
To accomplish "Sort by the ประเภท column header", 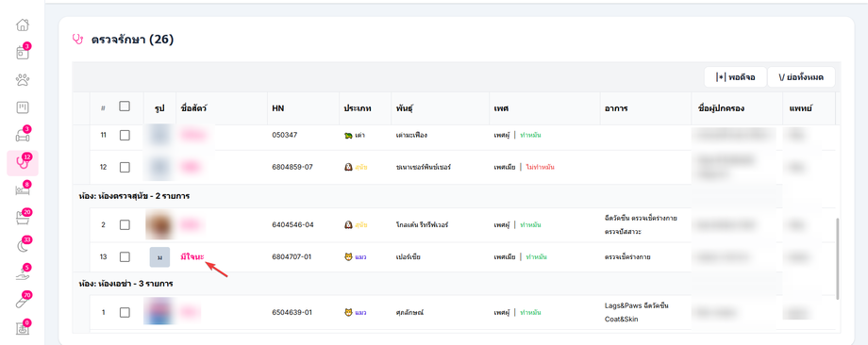I will point(358,108).
